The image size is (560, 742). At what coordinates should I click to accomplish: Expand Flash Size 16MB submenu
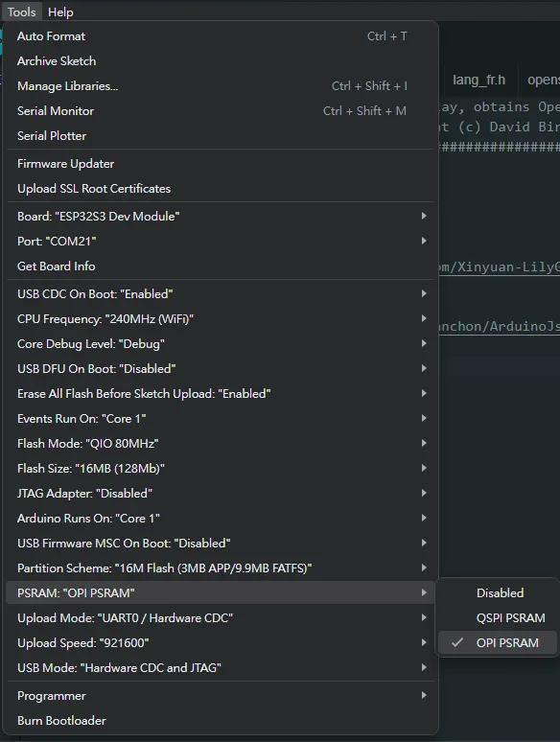(x=221, y=469)
